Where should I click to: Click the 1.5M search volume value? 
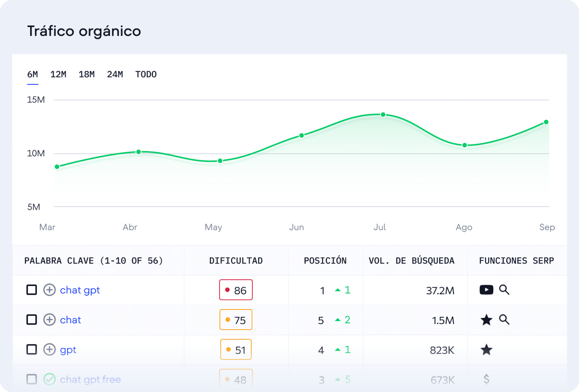coord(443,320)
